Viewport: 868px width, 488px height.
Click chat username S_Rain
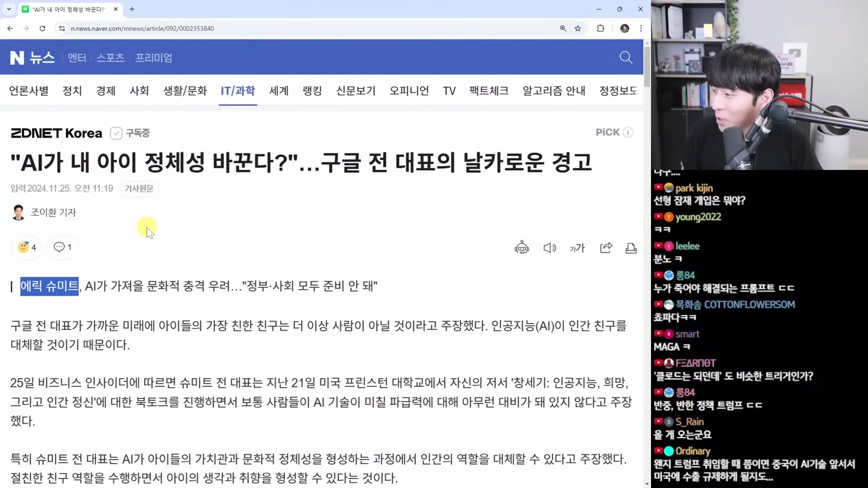pos(690,422)
